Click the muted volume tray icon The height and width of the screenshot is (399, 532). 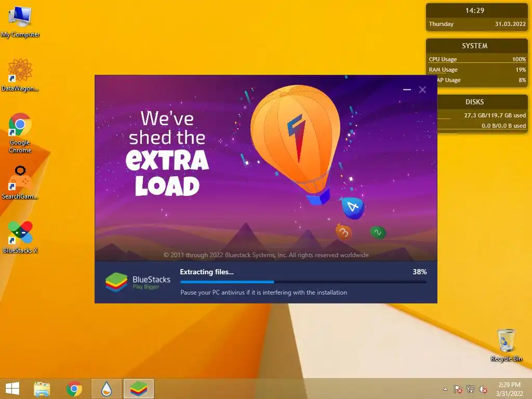coord(483,389)
